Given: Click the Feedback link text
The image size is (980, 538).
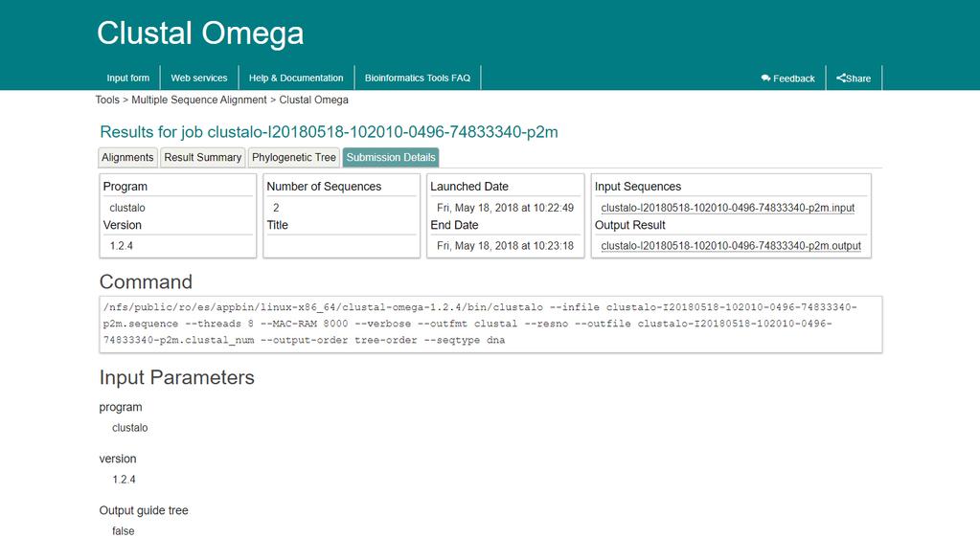Looking at the screenshot, I should click(x=794, y=78).
